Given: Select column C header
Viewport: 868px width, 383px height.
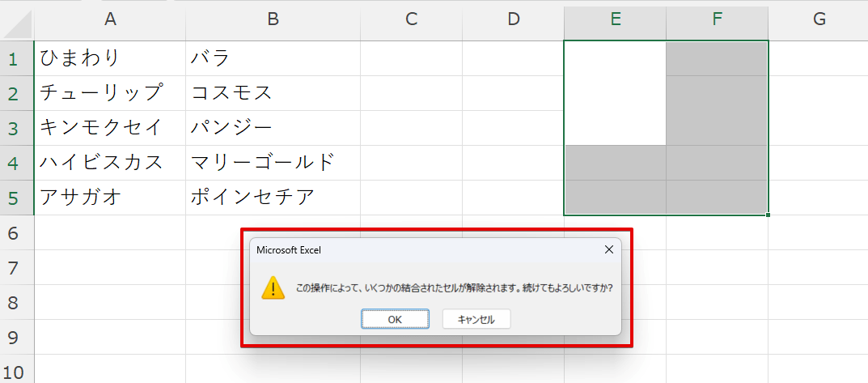Looking at the screenshot, I should point(411,19).
